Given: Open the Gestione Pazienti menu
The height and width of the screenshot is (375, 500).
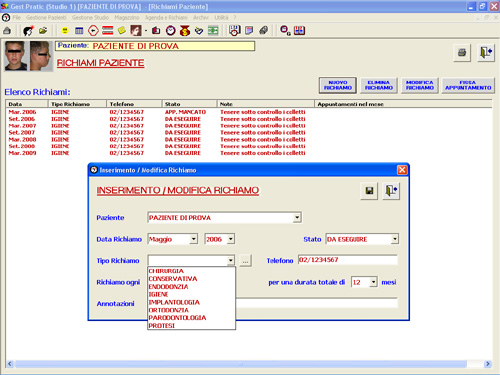Looking at the screenshot, I should 46,17.
